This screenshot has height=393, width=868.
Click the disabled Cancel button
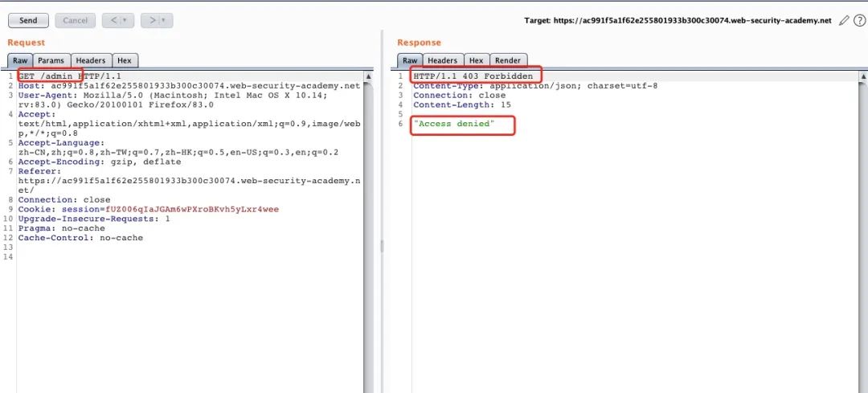pos(76,20)
